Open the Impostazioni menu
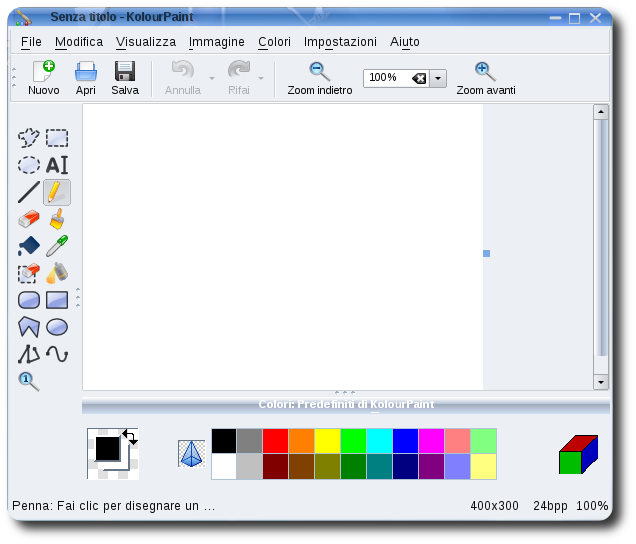The width and height of the screenshot is (636, 544). tap(340, 42)
